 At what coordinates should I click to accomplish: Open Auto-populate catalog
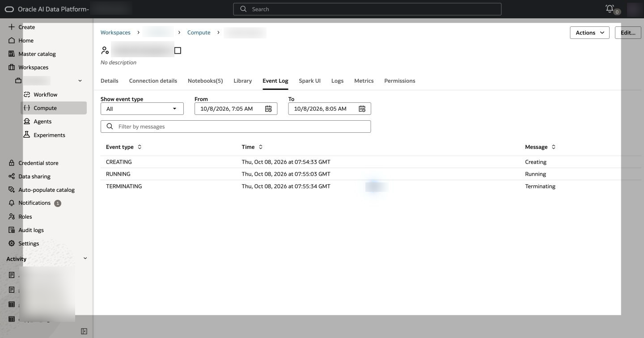pos(47,190)
